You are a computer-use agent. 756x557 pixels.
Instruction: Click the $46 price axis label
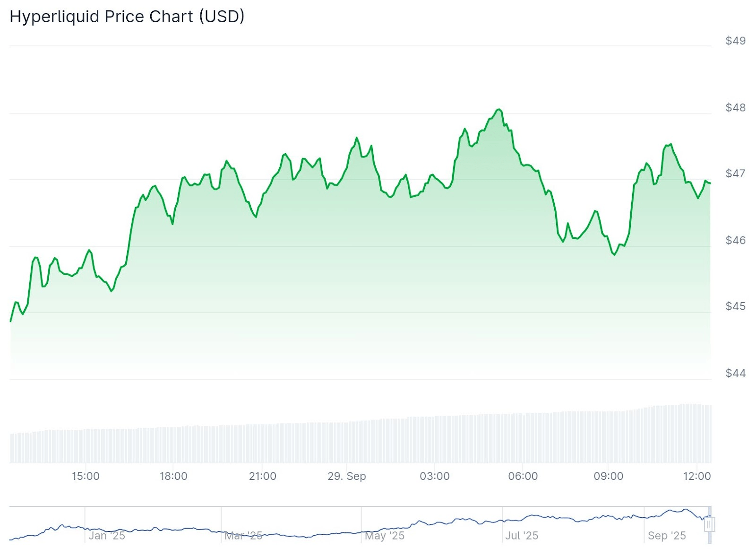[735, 240]
